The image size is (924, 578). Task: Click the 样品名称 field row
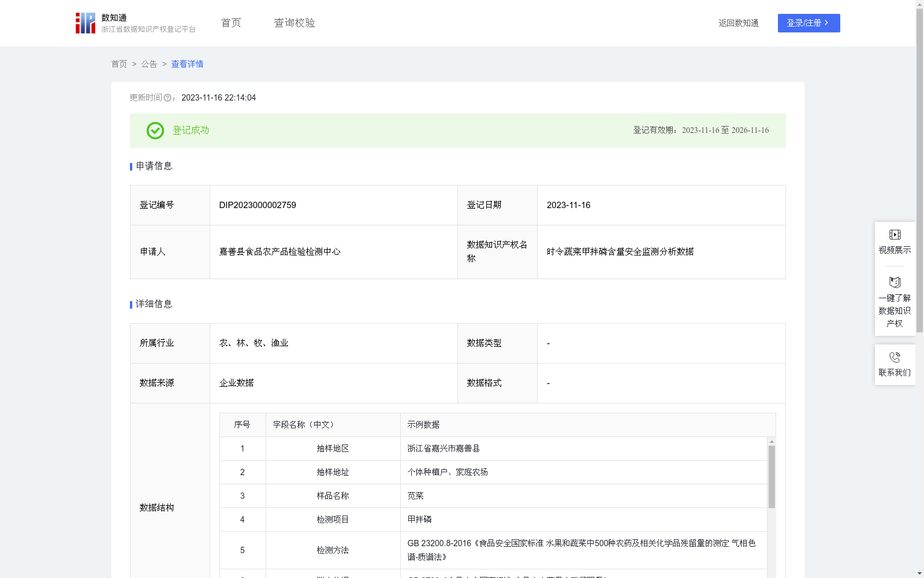493,496
